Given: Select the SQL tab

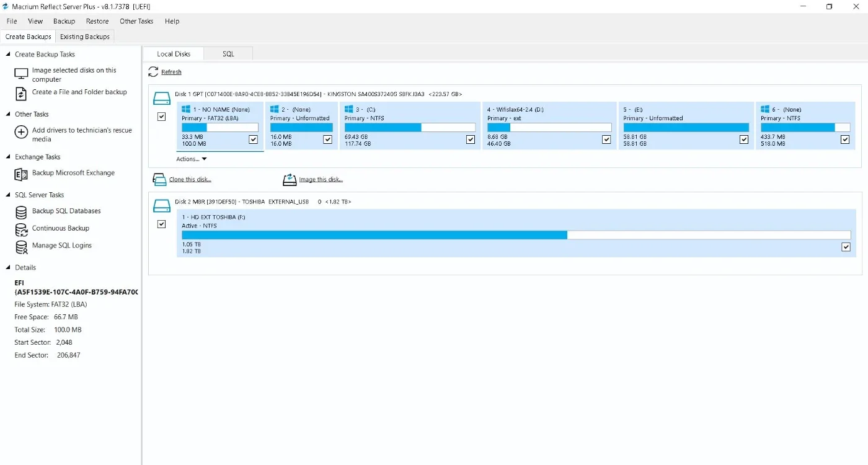Looking at the screenshot, I should (228, 54).
